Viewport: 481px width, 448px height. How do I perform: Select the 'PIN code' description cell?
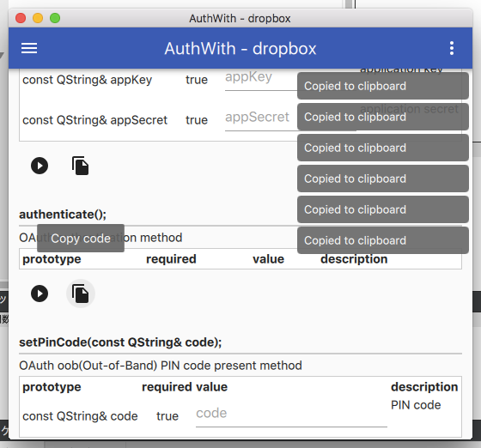[416, 405]
